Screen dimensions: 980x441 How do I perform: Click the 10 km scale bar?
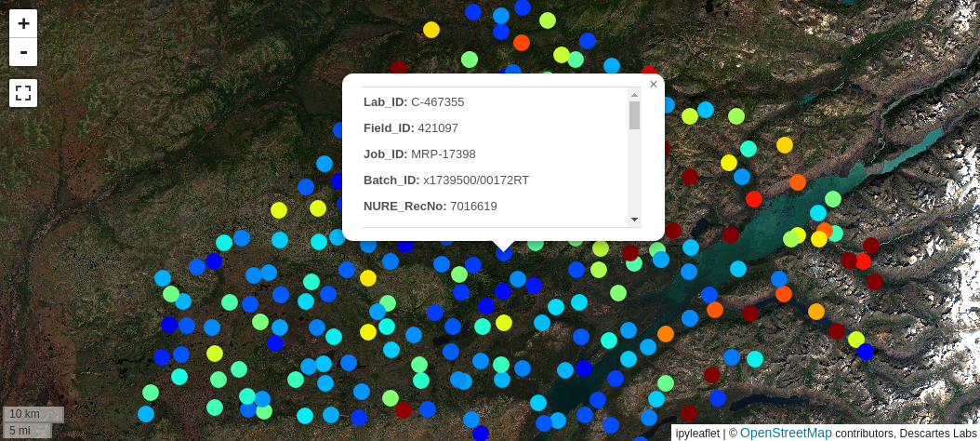click(33, 414)
